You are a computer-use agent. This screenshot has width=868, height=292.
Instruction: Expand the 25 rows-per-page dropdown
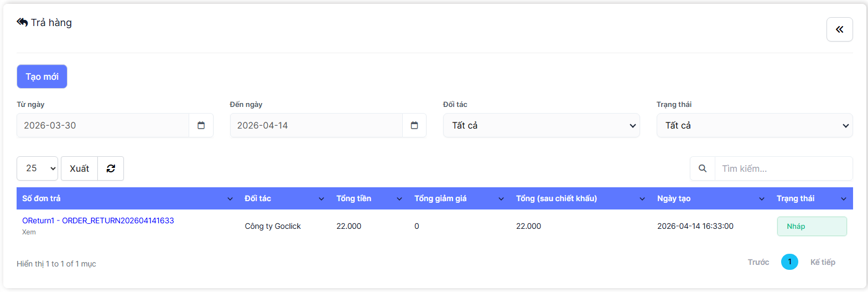tap(37, 168)
